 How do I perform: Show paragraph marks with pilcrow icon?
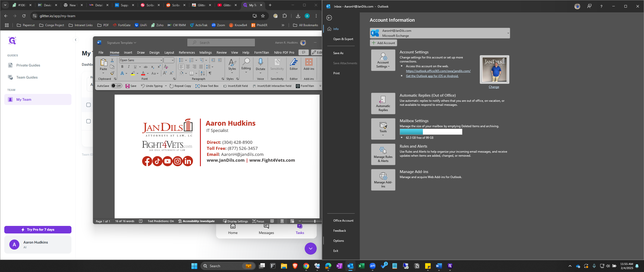(210, 73)
